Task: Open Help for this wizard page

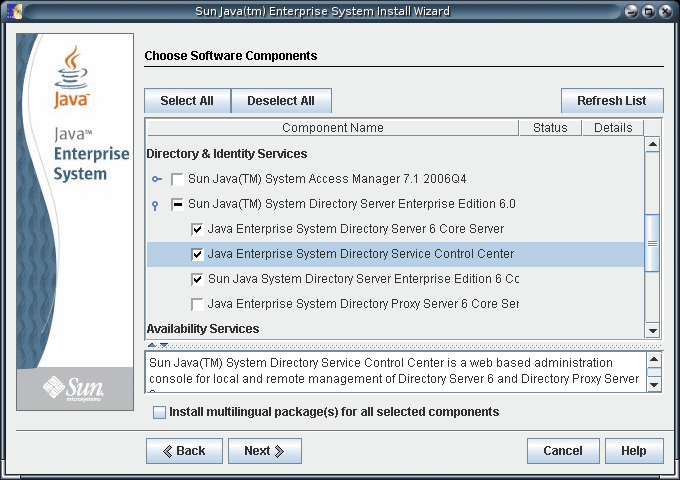Action: (x=634, y=451)
